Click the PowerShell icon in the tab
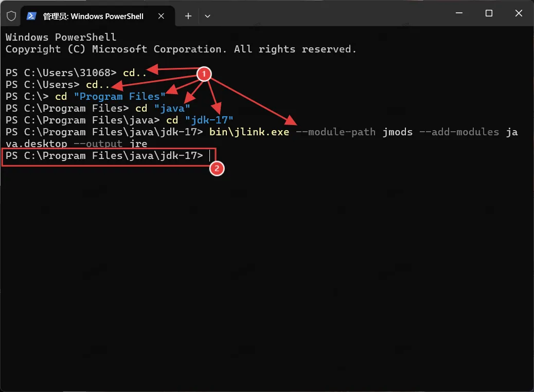 click(x=31, y=16)
